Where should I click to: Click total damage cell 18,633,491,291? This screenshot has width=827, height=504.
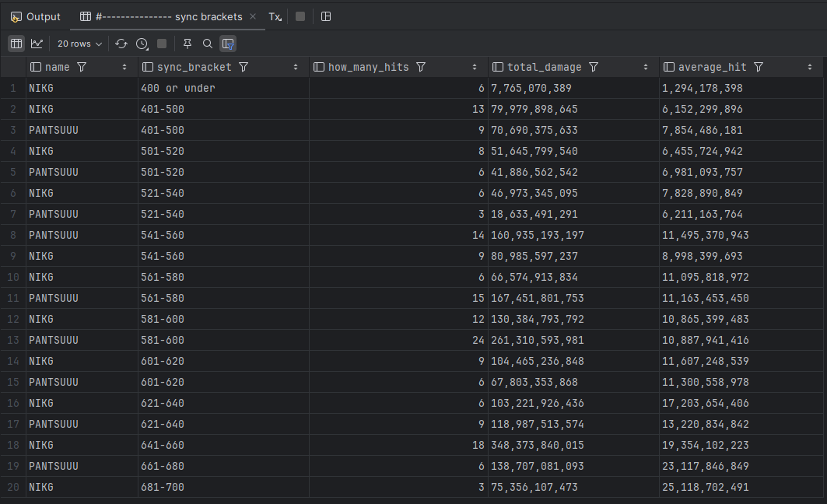tap(573, 215)
